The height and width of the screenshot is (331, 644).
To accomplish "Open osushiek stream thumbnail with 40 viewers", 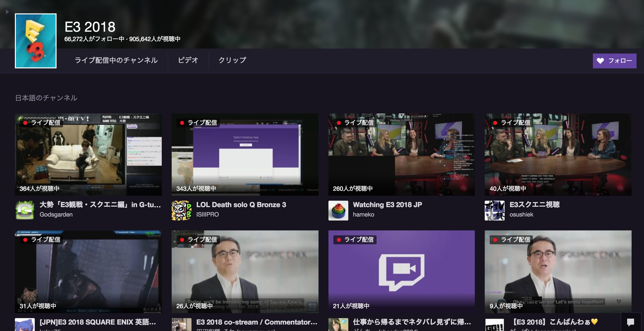I will [558, 155].
